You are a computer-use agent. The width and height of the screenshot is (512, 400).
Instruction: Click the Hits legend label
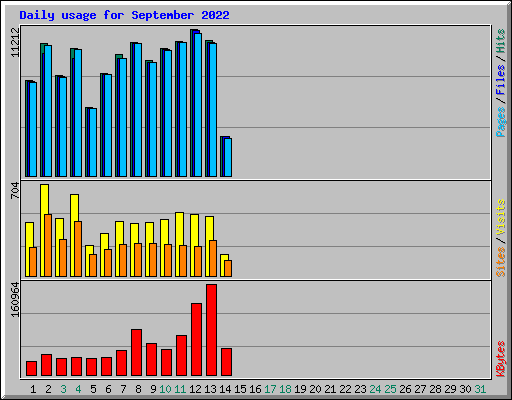501,41
